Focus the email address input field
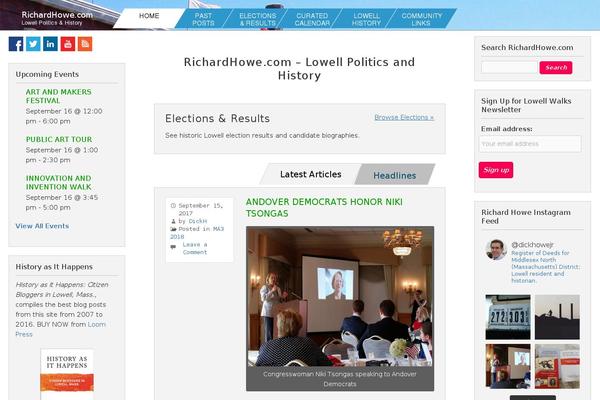 pyautogui.click(x=530, y=144)
